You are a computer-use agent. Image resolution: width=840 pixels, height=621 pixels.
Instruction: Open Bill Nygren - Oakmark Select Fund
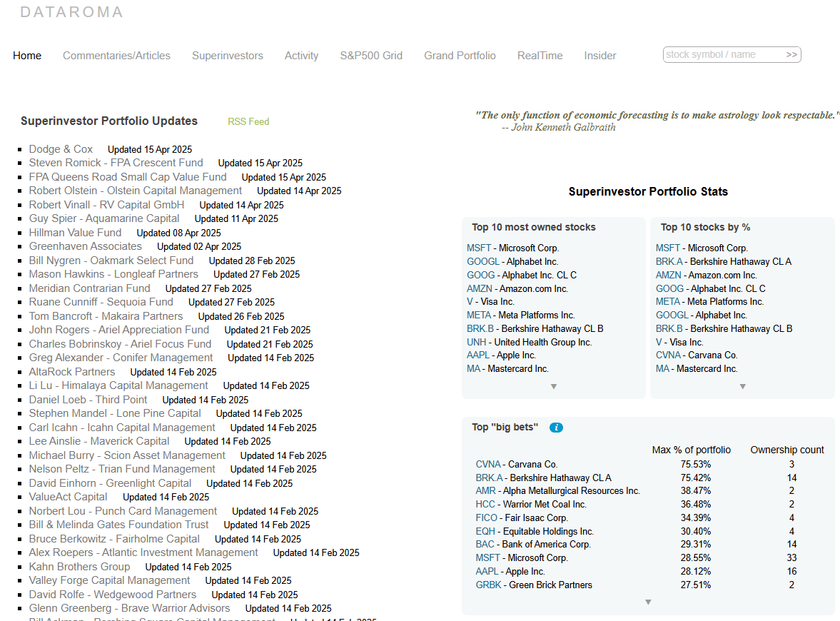(111, 261)
